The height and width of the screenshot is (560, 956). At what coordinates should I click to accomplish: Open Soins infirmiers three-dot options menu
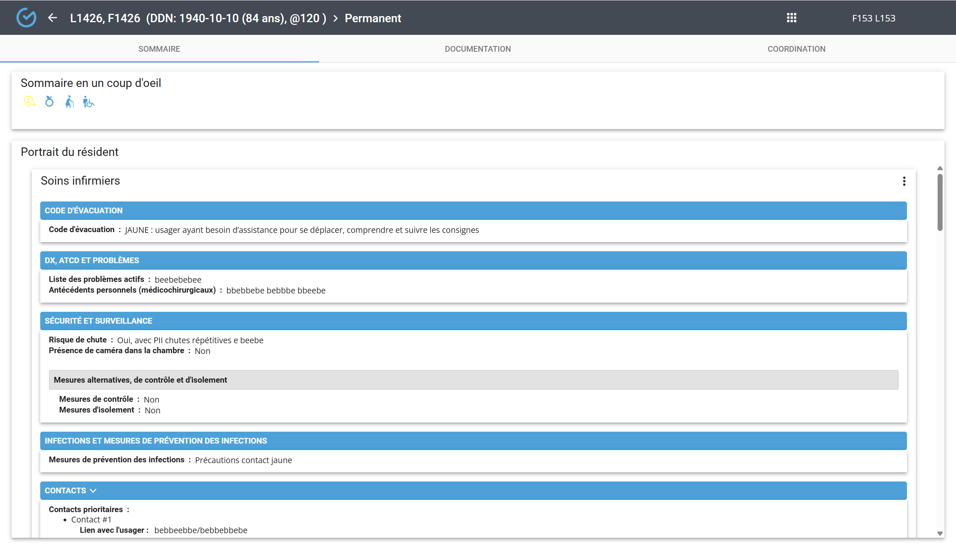pyautogui.click(x=904, y=181)
